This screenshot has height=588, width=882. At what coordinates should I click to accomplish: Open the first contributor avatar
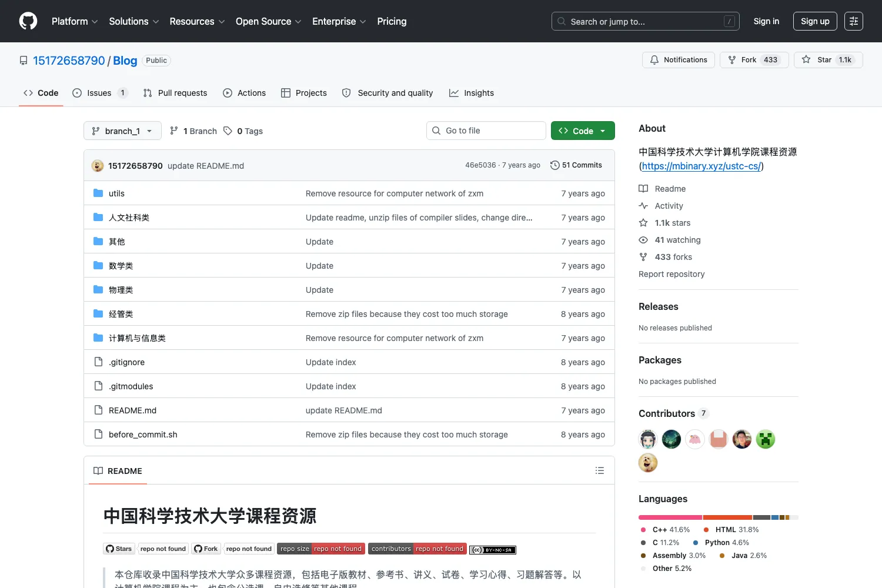(648, 439)
